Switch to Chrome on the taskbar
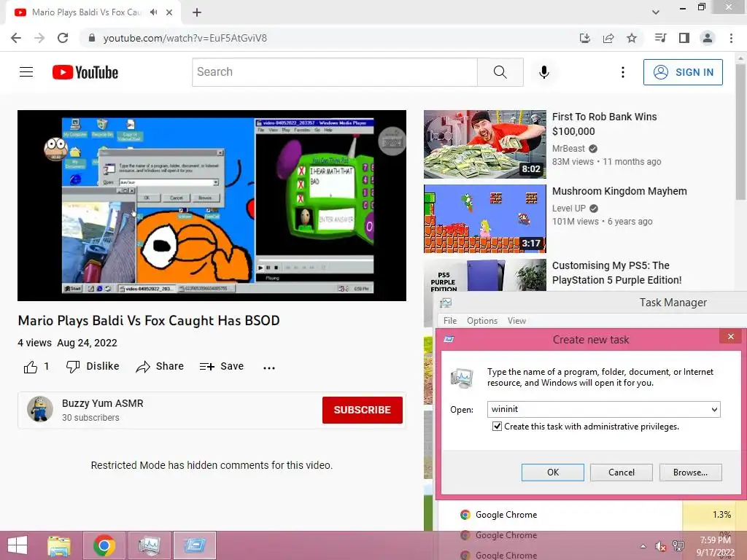Screen dimensions: 747x560 point(104,545)
